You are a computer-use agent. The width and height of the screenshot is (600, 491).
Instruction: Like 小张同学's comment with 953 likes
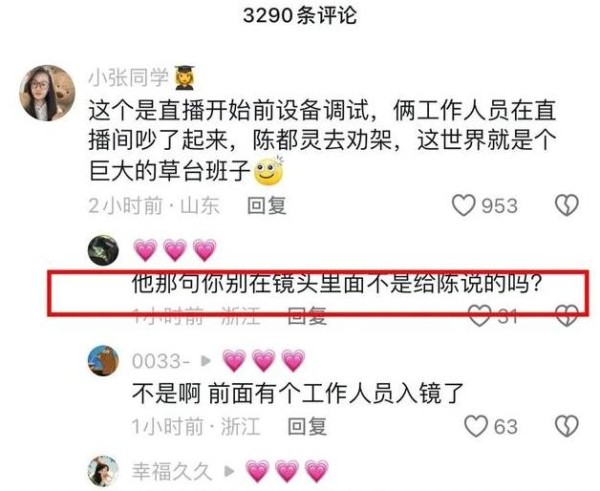(x=464, y=206)
